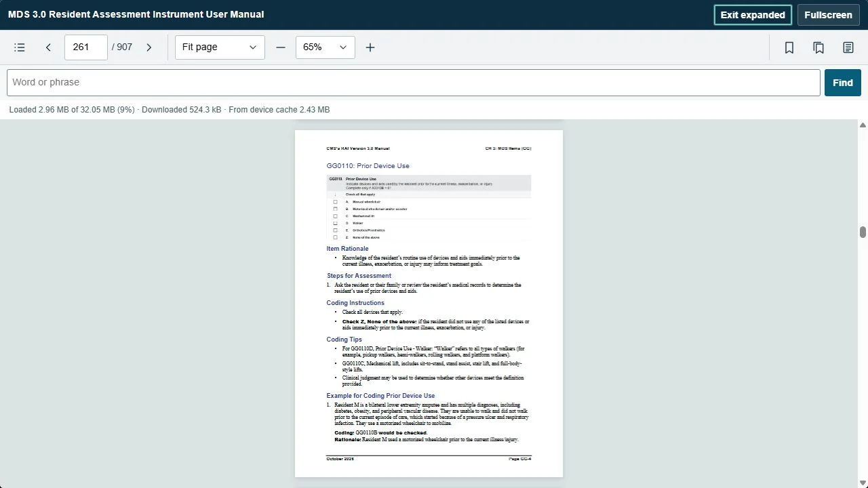
Task: Zoom out with the minus icon
Action: click(x=281, y=47)
